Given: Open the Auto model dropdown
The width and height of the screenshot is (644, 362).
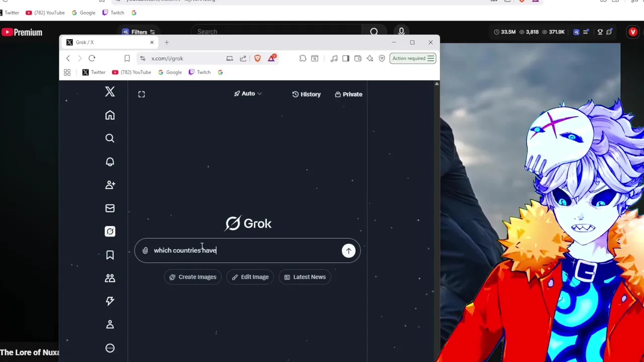Looking at the screenshot, I should [248, 94].
